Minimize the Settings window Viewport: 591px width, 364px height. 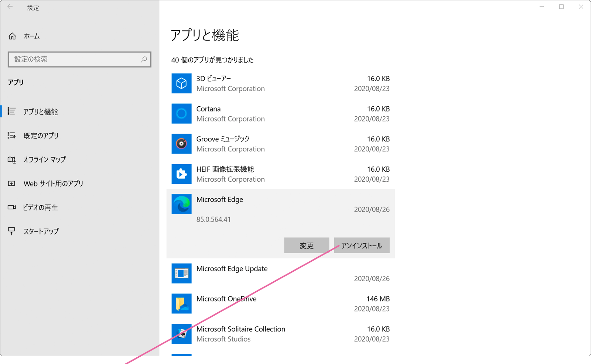point(542,7)
